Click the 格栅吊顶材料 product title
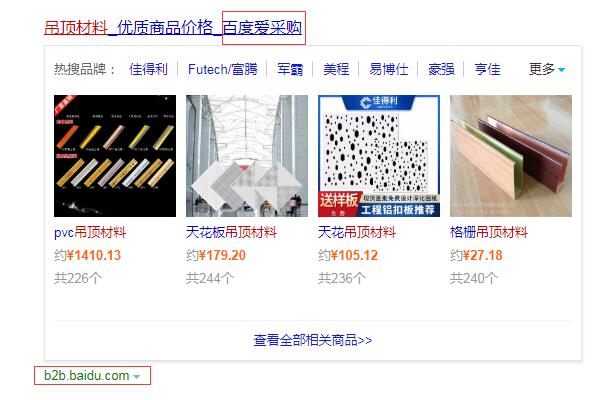The height and width of the screenshot is (400, 600). tap(489, 232)
